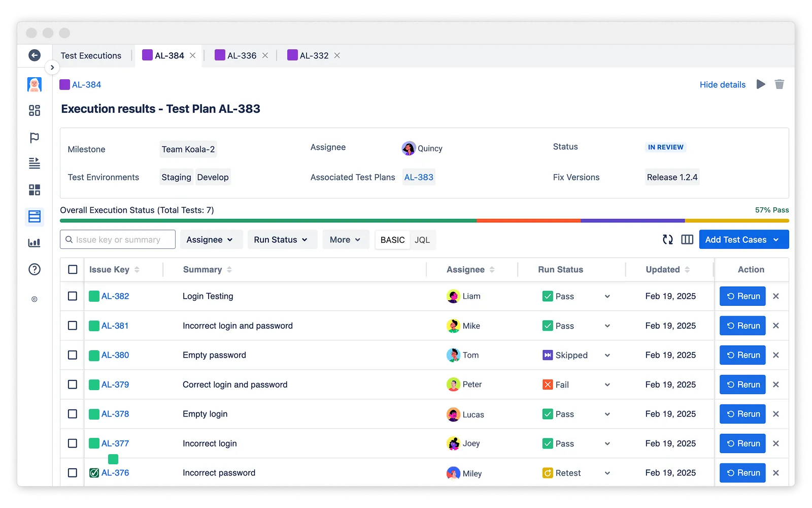
Task: Delete execution using the trash icon
Action: [780, 84]
